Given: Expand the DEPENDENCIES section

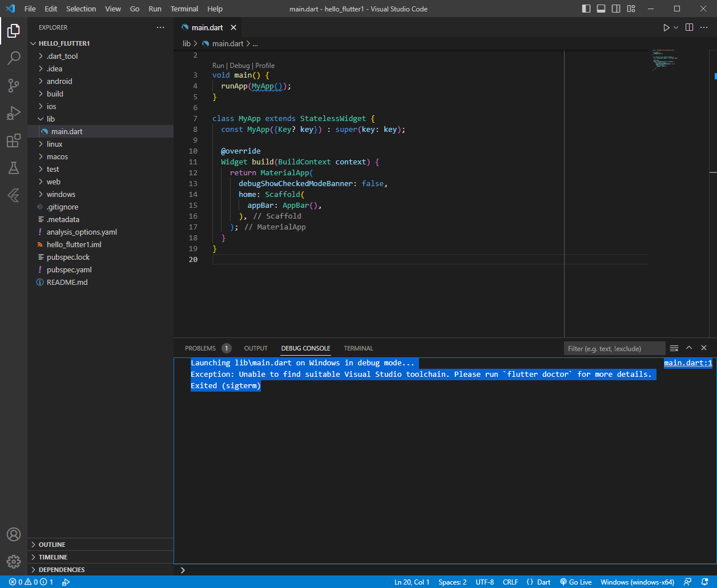Looking at the screenshot, I should pyautogui.click(x=100, y=570).
